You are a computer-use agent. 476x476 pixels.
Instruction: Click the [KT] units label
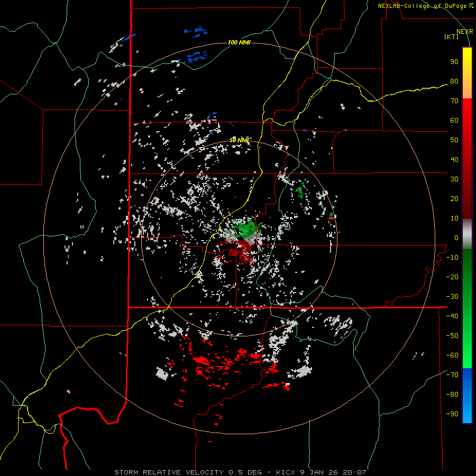pos(452,36)
